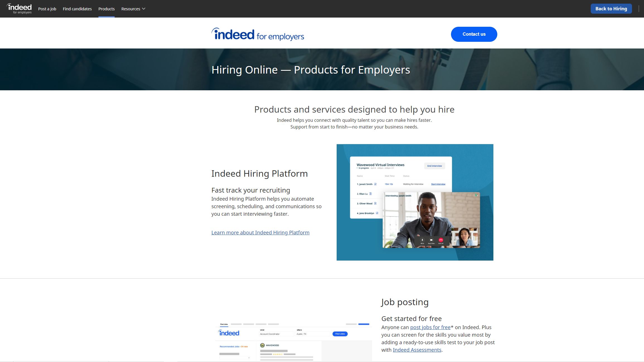Click the Resources chevron arrow
The image size is (644, 362).
coord(144,9)
